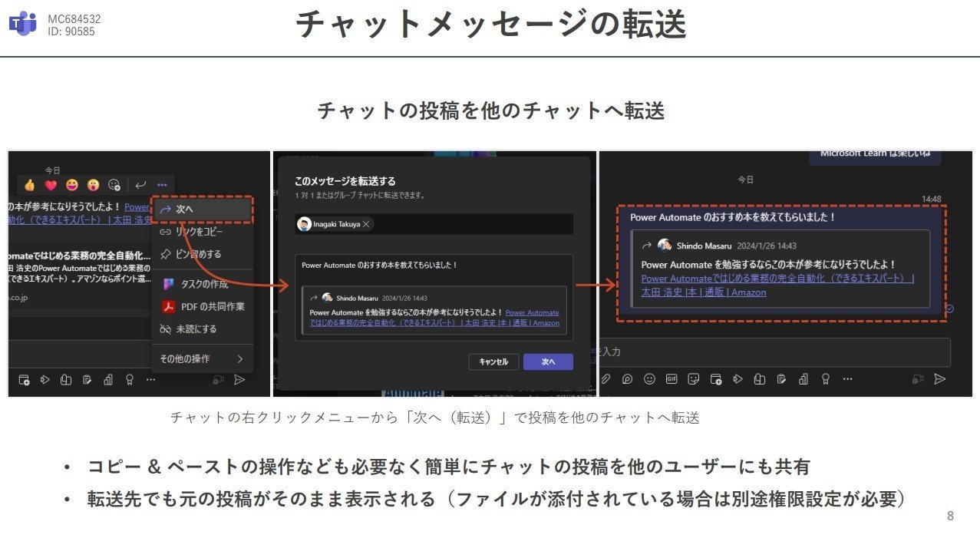Image resolution: width=980 pixels, height=538 pixels.
Task: Select 次へ (forward) in the context menu
Action: coord(202,209)
